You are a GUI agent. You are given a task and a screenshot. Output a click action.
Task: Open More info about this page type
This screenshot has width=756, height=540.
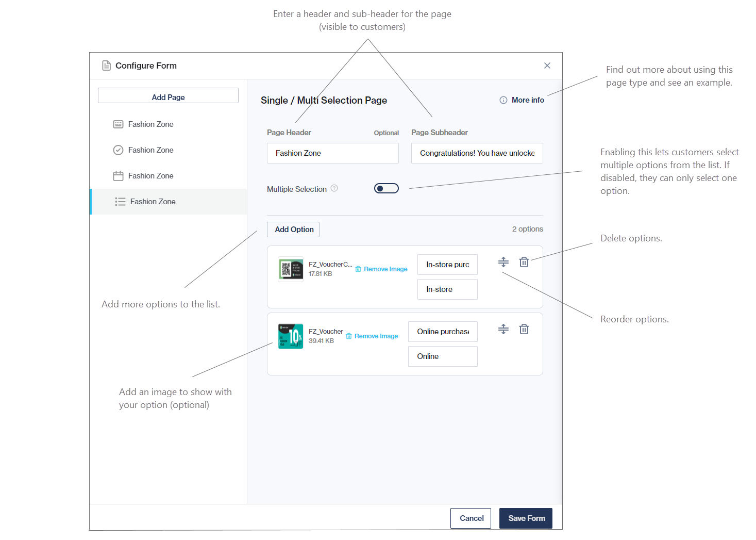pyautogui.click(x=522, y=100)
